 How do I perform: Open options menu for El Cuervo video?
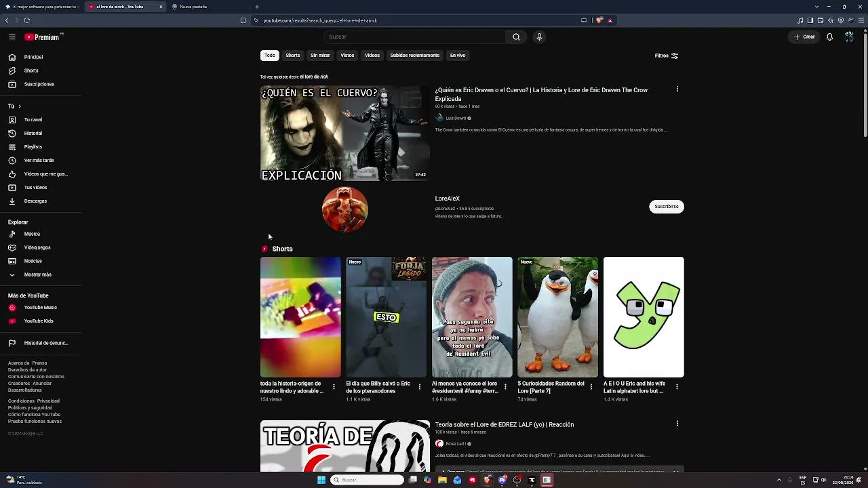pos(677,89)
